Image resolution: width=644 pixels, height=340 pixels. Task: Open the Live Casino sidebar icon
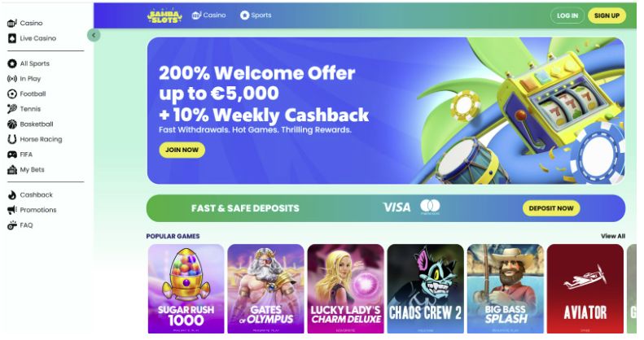coord(12,38)
